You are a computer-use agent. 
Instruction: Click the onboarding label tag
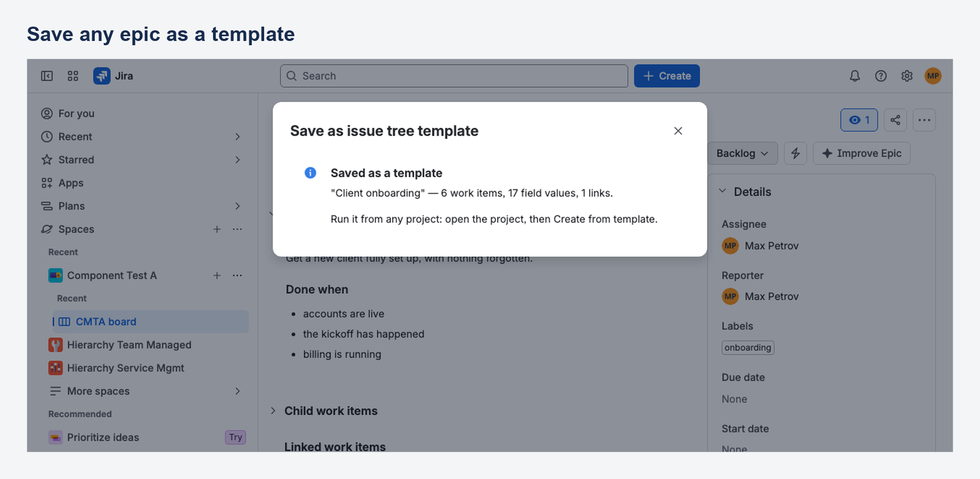click(748, 348)
